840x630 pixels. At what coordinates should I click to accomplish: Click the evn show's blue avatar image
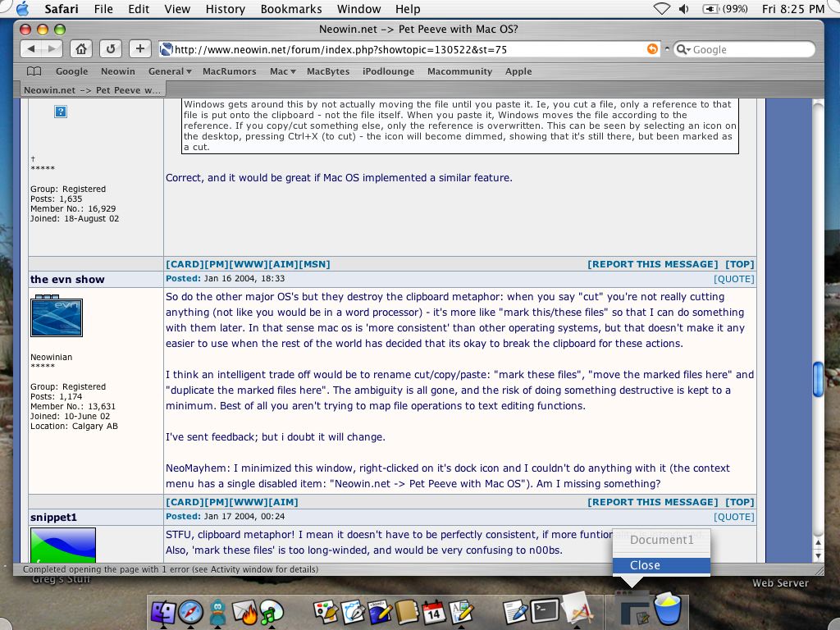pyautogui.click(x=57, y=316)
